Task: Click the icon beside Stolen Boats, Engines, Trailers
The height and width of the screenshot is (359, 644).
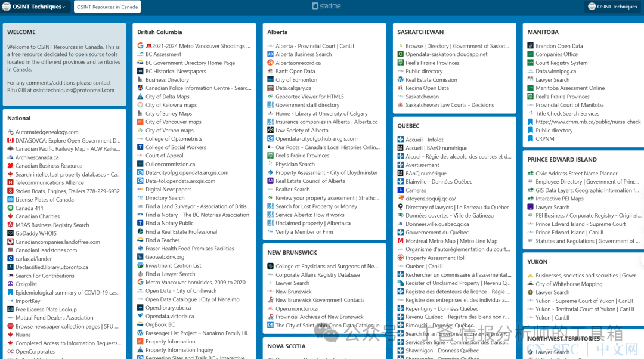Action: 10,191
